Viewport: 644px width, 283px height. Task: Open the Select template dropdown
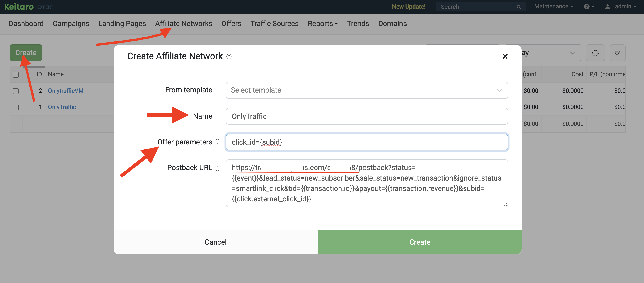pyautogui.click(x=367, y=90)
